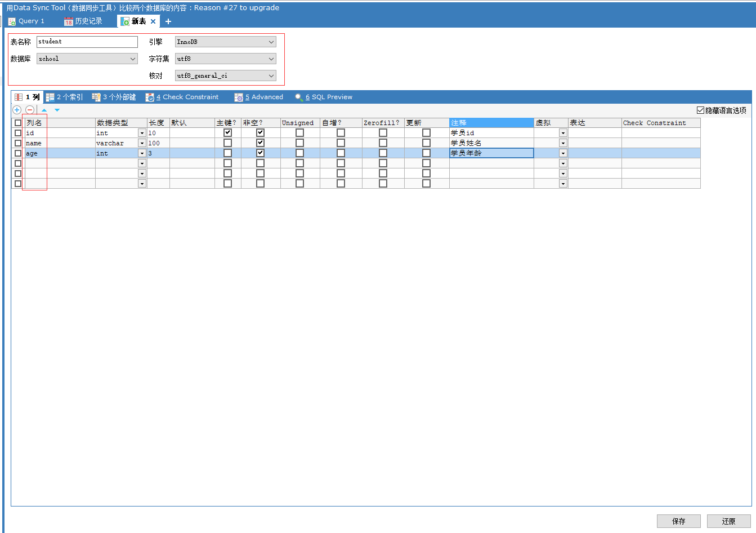Tick the select-all checkbox in table header
756x533 pixels.
click(x=18, y=123)
